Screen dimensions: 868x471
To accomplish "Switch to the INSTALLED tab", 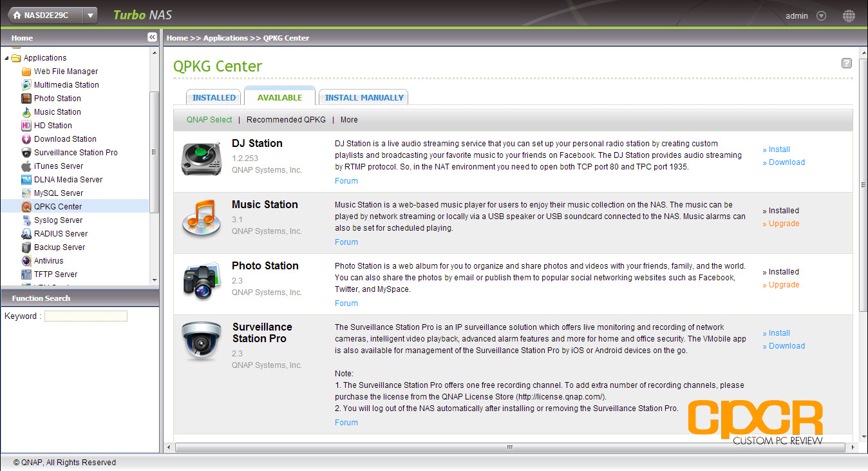I will coord(214,97).
